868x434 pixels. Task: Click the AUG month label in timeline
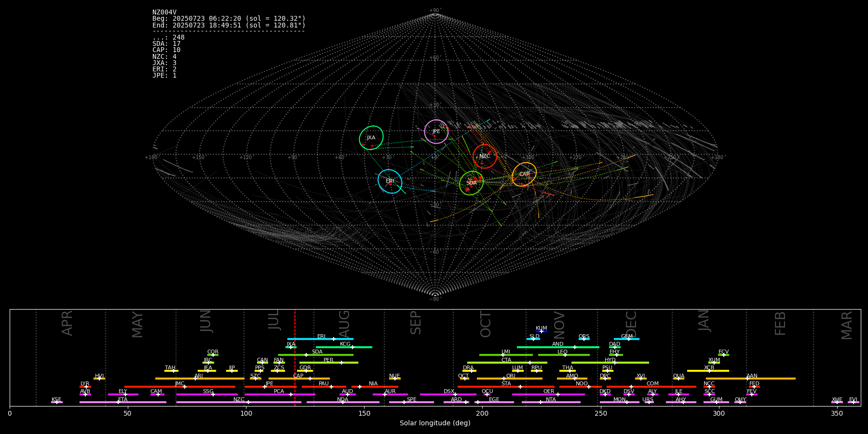coord(344,324)
